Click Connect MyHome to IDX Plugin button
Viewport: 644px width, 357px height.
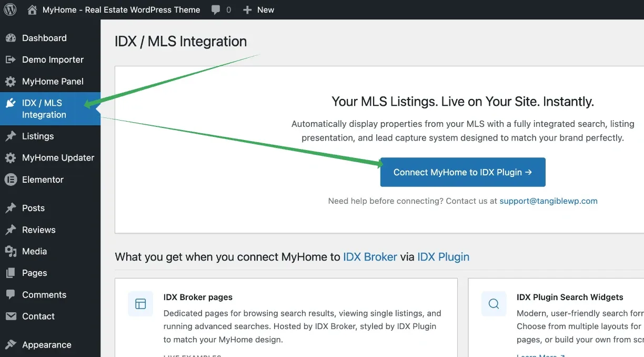point(462,172)
